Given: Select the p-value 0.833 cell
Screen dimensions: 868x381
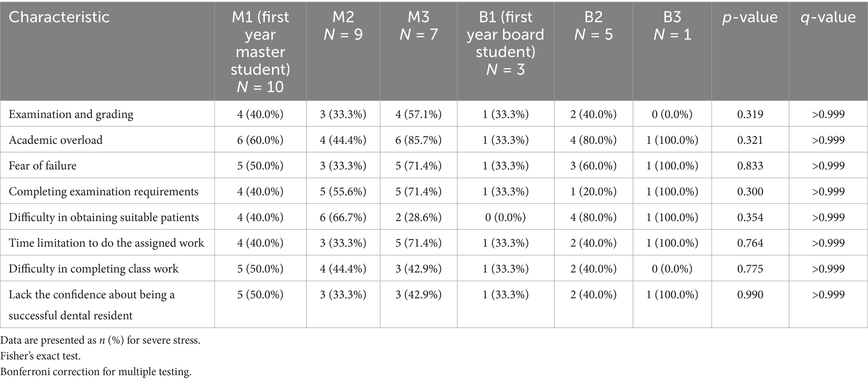Looking at the screenshot, I should click(x=750, y=165).
